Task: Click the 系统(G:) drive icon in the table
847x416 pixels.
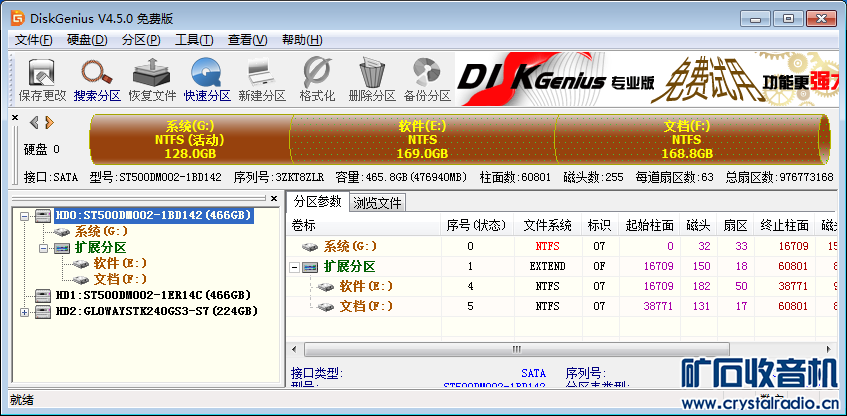Action: coord(310,246)
